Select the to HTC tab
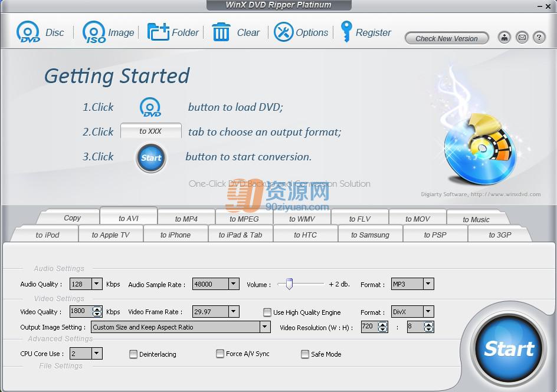Viewport: 557px width, 392px height. coord(305,235)
